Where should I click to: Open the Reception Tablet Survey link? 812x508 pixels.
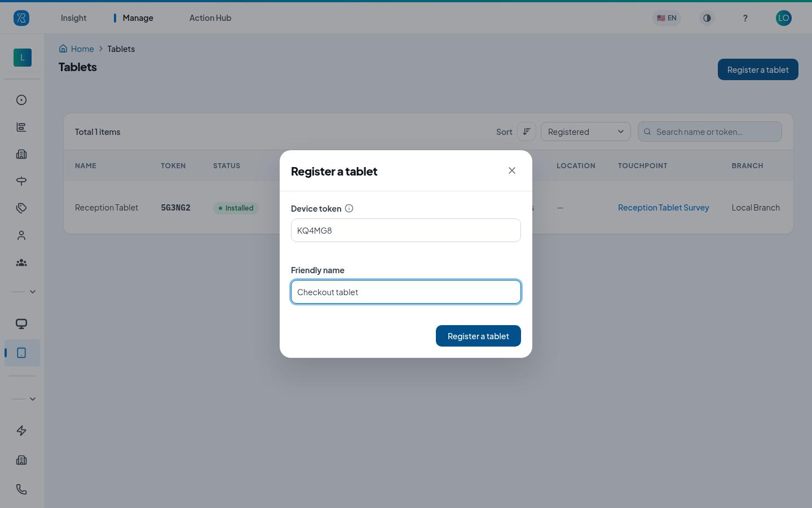point(664,208)
